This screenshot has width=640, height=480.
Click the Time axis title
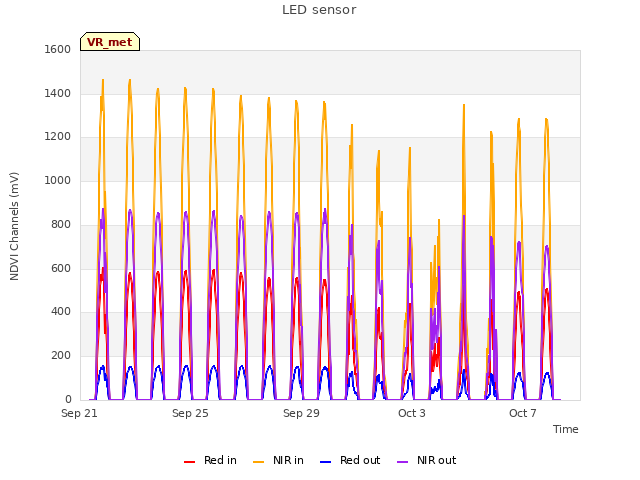(565, 429)
